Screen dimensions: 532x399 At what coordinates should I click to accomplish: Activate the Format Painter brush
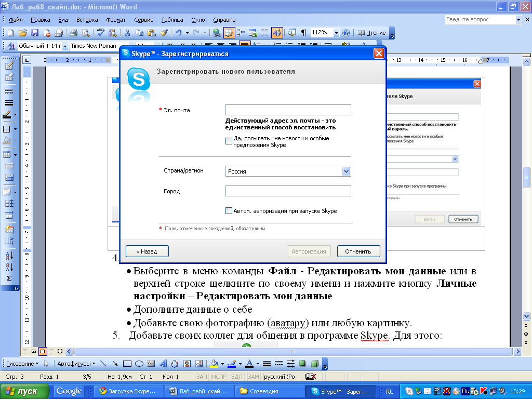pos(164,33)
